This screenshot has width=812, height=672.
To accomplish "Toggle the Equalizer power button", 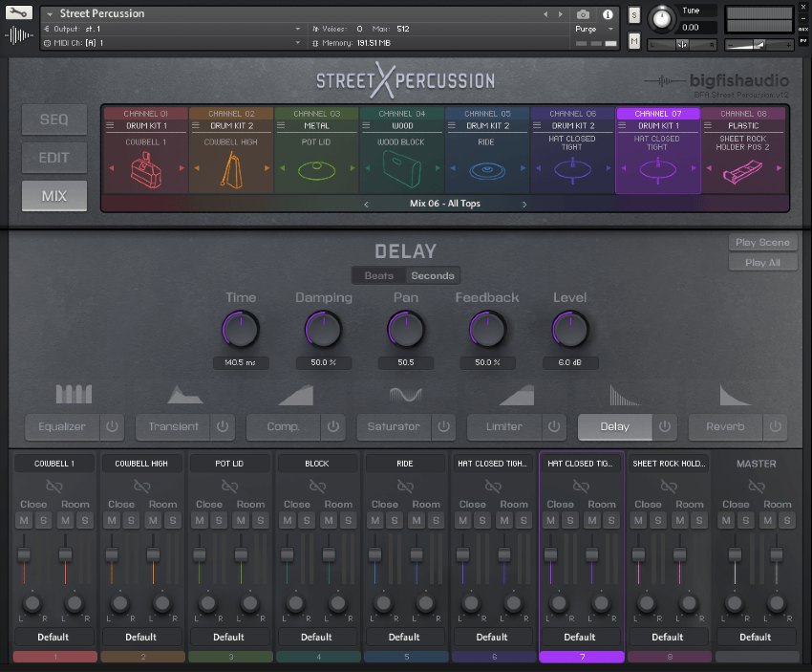I will click(111, 426).
